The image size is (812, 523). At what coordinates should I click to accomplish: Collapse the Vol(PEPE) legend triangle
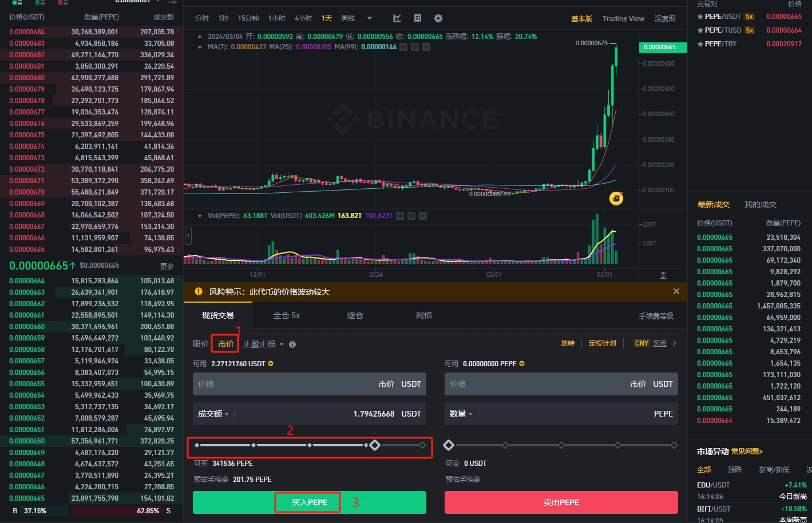[200, 216]
